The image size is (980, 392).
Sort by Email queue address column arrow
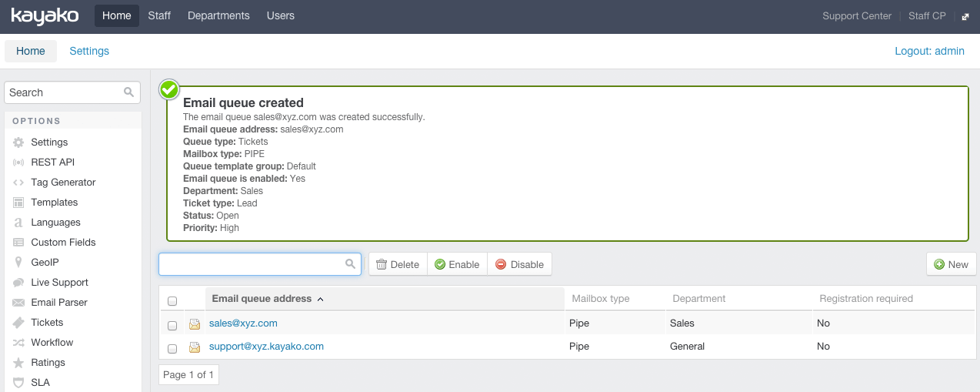click(320, 299)
